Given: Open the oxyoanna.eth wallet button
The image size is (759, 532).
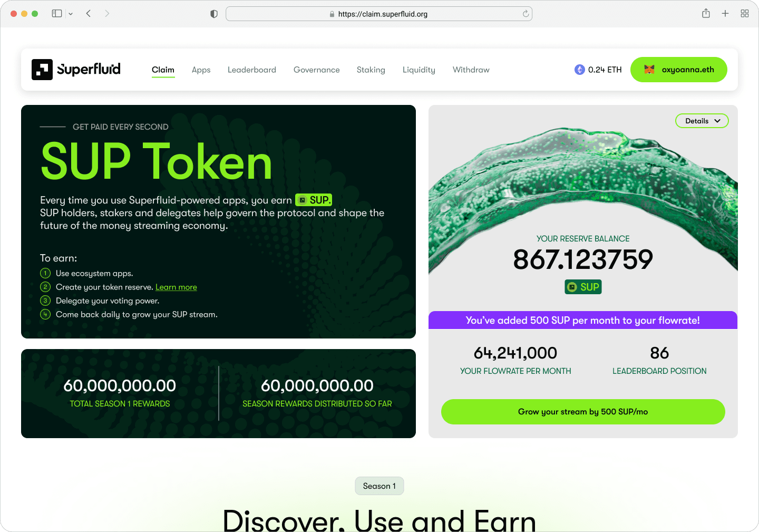Looking at the screenshot, I should tap(679, 70).
